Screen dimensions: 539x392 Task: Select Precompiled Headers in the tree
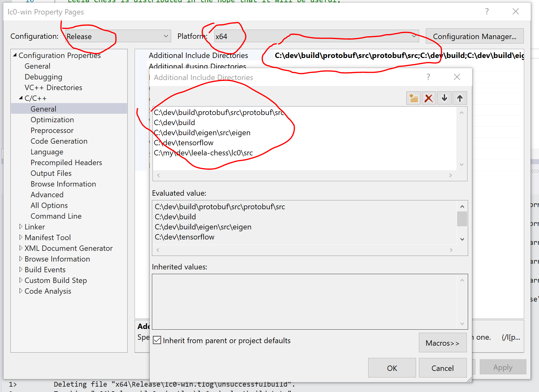66,162
